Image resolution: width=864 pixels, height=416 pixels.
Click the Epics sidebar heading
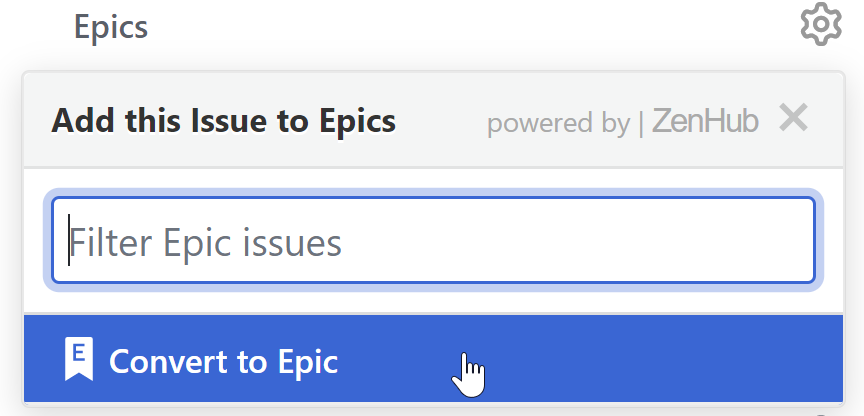pyautogui.click(x=111, y=27)
